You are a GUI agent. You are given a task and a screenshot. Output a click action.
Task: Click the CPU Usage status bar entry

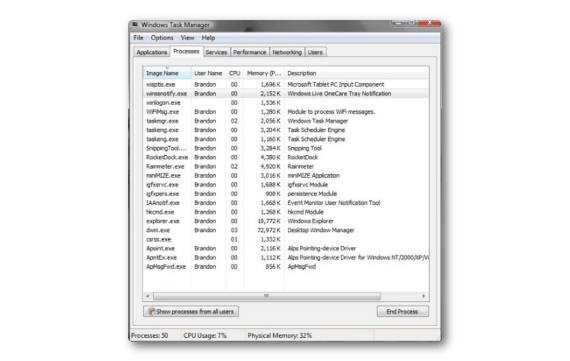click(x=205, y=336)
